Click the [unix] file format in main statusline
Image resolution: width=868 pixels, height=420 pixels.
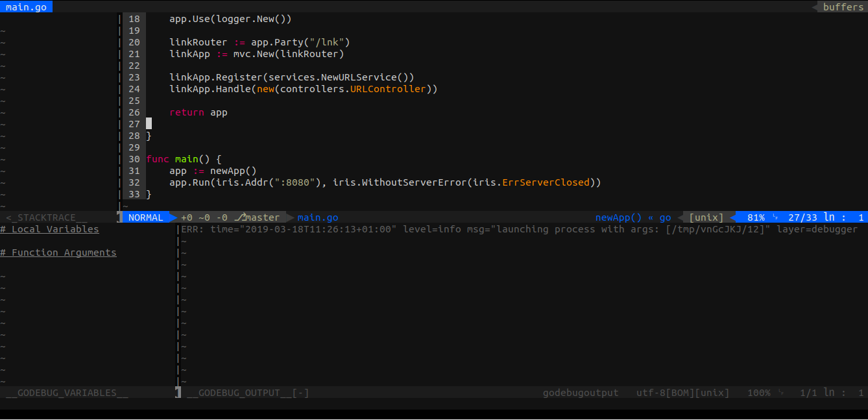(x=706, y=217)
